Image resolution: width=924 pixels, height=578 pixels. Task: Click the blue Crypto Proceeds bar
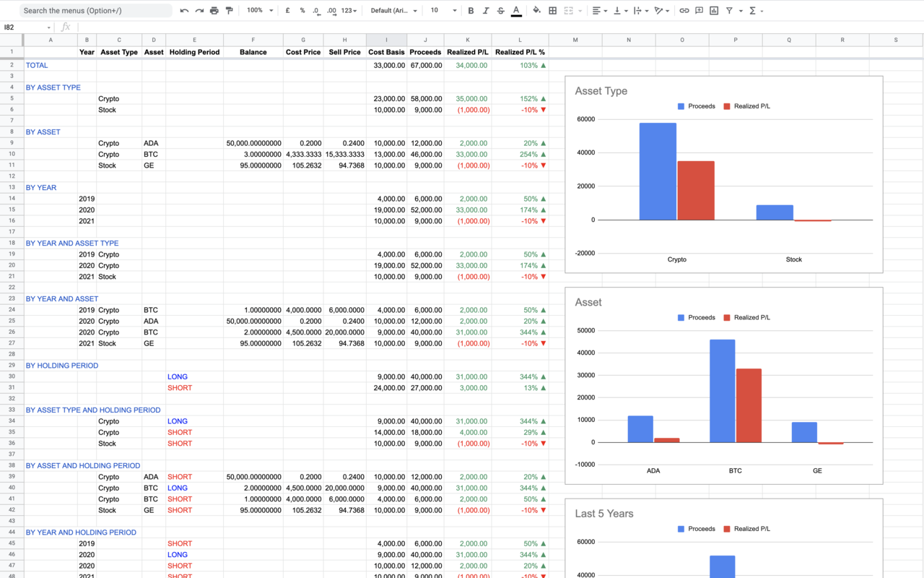click(658, 171)
